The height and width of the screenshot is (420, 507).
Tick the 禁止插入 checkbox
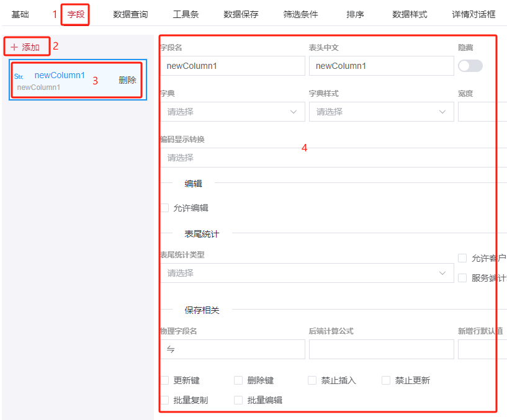click(x=312, y=380)
